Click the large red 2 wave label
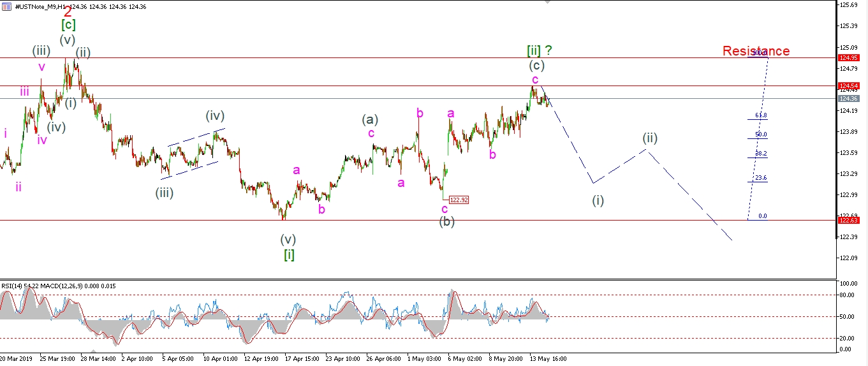The height and width of the screenshot is (366, 868). coord(68,10)
